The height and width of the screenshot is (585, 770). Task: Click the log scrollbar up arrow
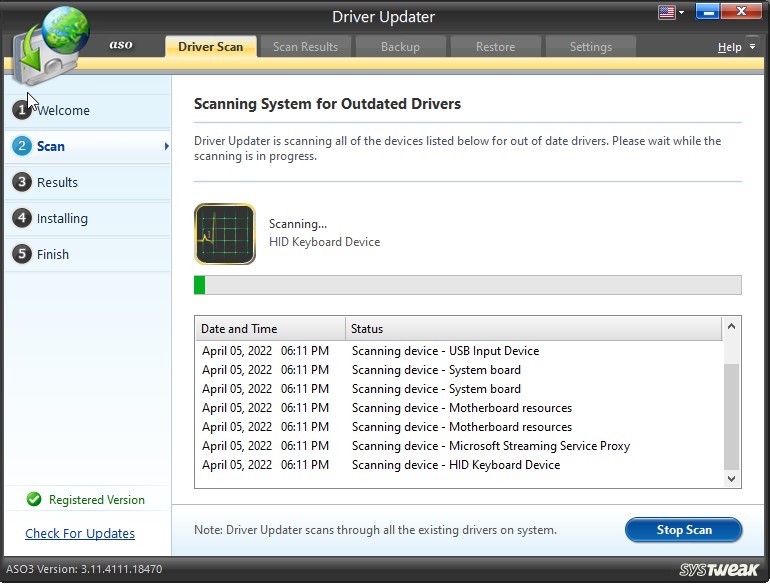coord(731,326)
